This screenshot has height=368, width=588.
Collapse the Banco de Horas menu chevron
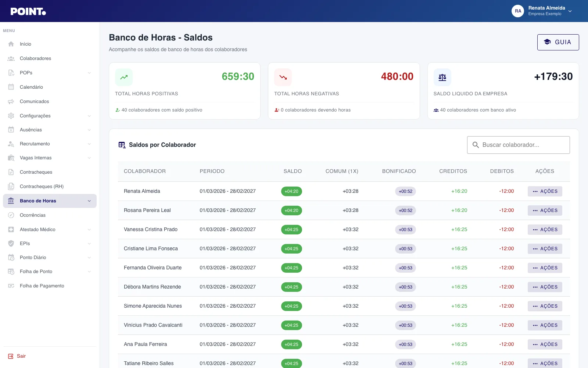point(89,201)
